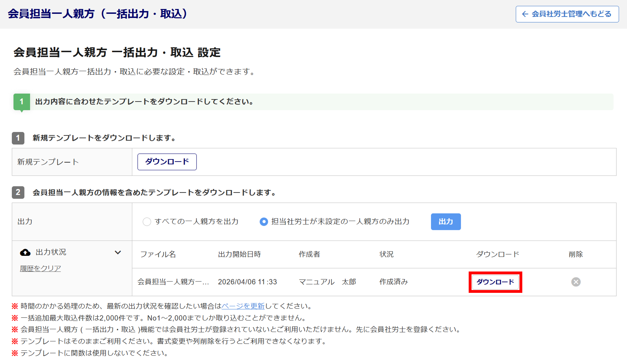Select 担当社労士が未設定の一人親方のみ出力 radio option

264,222
